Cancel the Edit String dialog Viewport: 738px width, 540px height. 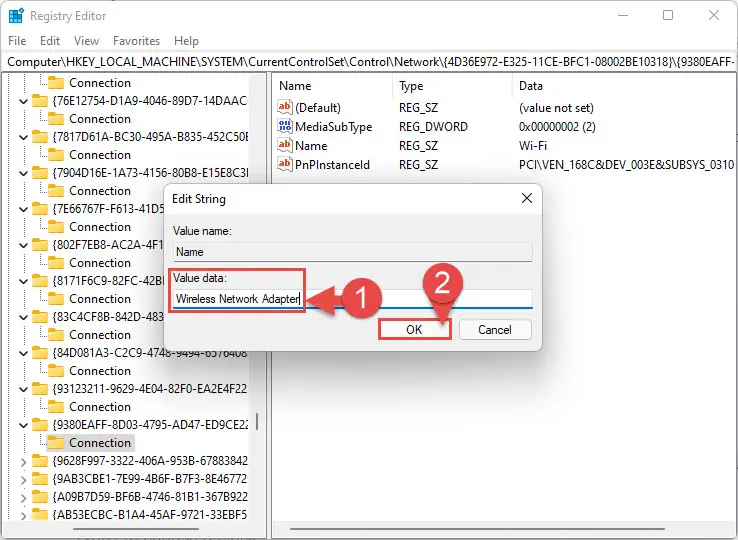coord(495,330)
